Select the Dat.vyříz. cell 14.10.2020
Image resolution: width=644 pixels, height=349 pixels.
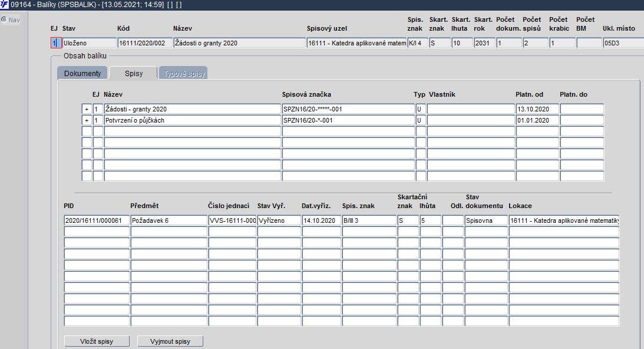click(321, 220)
